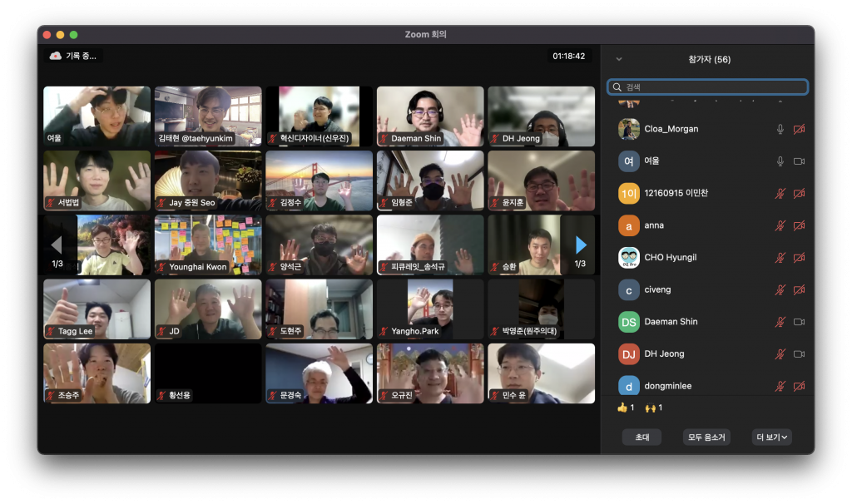Click 12160915 이민찬's muted mic icon

click(x=780, y=193)
